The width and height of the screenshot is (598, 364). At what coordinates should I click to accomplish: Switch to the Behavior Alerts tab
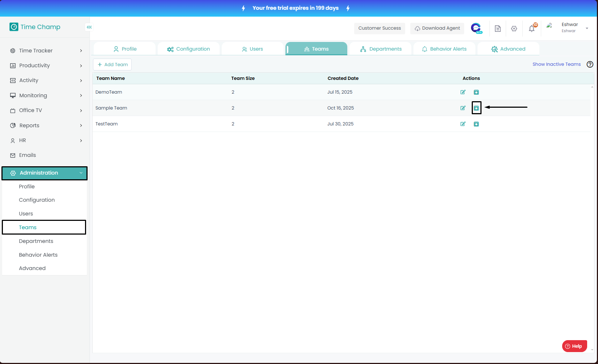444,49
